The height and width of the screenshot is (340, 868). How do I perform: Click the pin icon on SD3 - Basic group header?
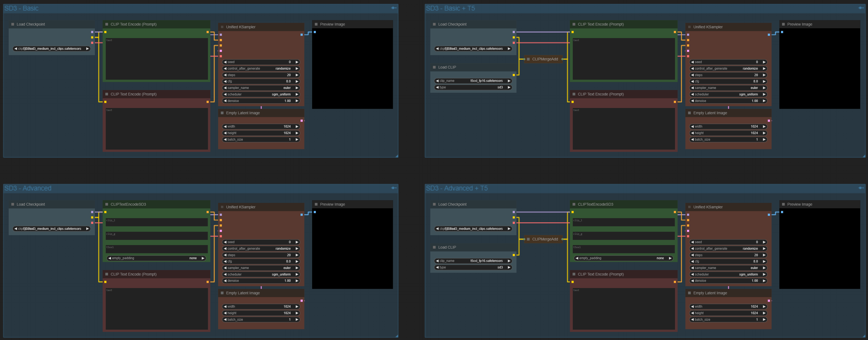pos(393,8)
